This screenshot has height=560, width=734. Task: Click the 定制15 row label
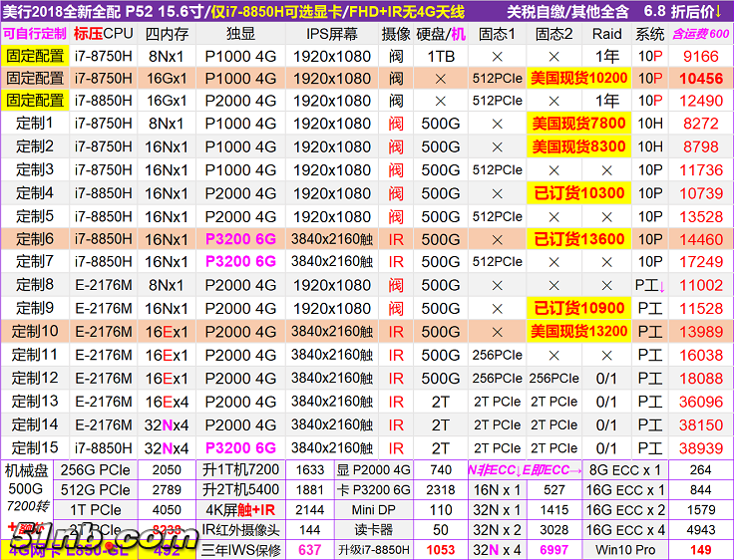[35, 447]
